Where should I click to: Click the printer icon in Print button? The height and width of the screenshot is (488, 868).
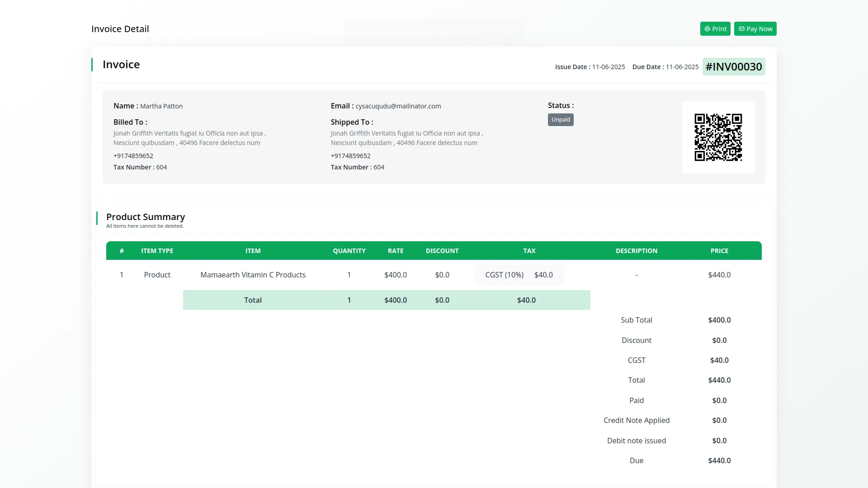(707, 29)
